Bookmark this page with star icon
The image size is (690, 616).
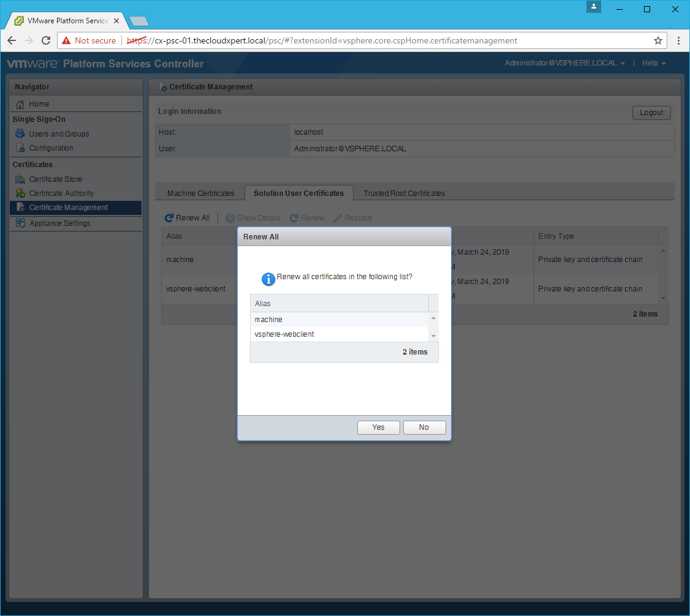click(658, 40)
